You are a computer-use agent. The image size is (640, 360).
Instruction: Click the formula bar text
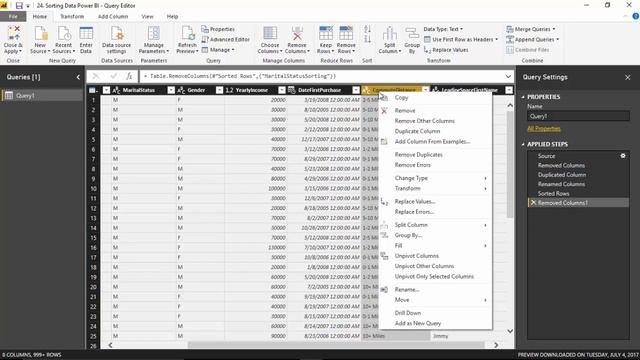[242, 76]
